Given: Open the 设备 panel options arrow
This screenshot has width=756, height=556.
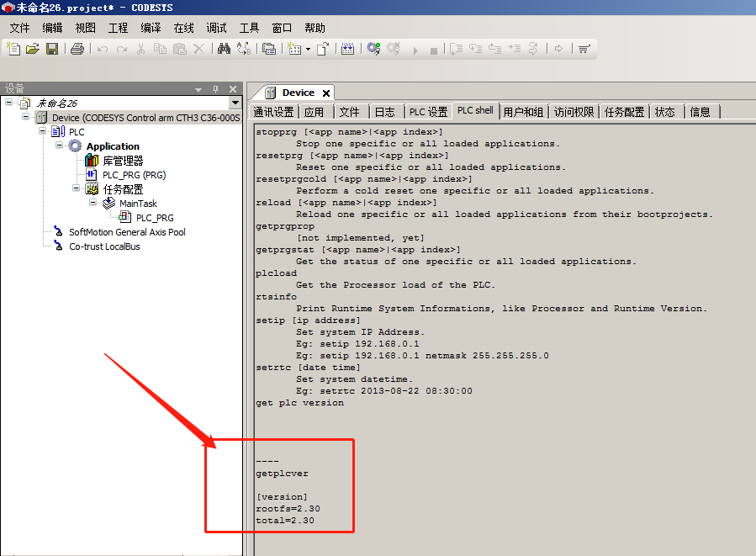Looking at the screenshot, I should click(198, 90).
